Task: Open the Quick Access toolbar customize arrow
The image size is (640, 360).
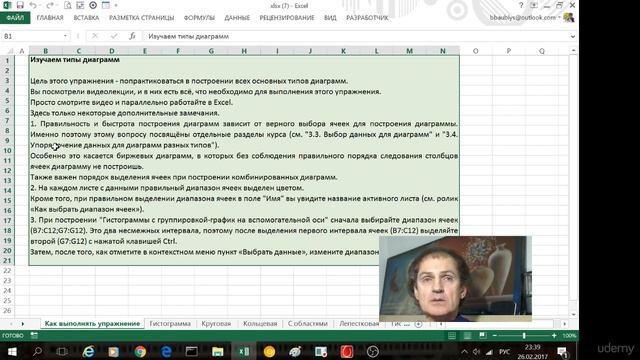Action: (116, 5)
